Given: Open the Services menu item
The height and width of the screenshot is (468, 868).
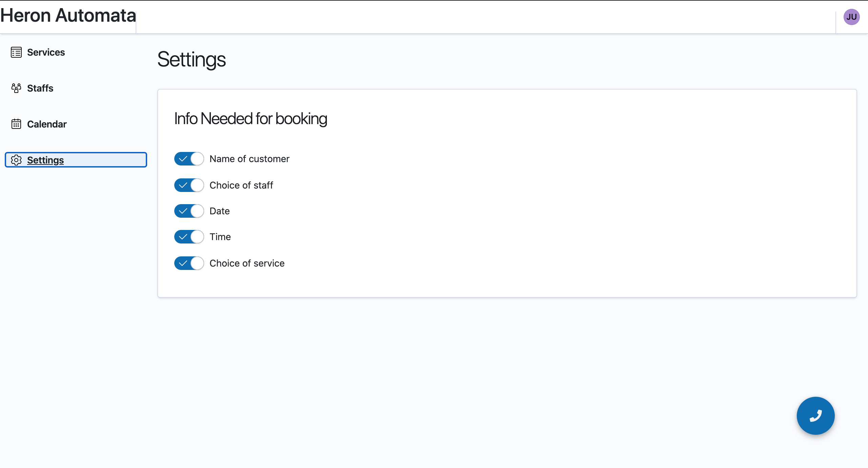Looking at the screenshot, I should tap(46, 52).
